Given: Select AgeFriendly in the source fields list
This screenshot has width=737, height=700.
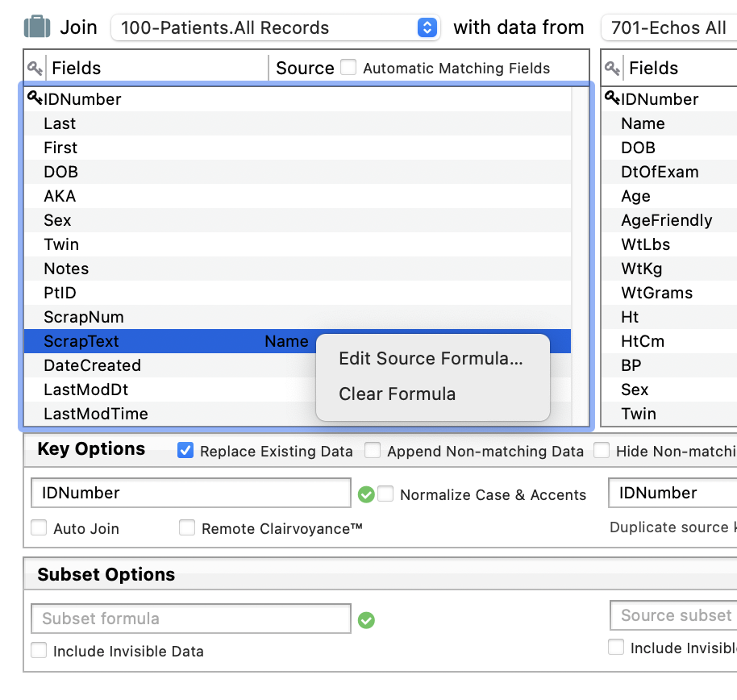Looking at the screenshot, I should tap(666, 220).
